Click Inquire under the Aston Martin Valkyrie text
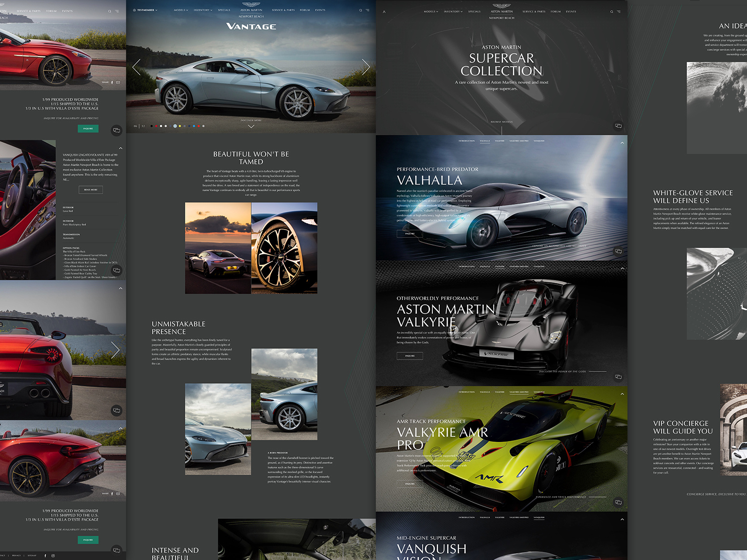This screenshot has height=560, width=747. click(410, 356)
